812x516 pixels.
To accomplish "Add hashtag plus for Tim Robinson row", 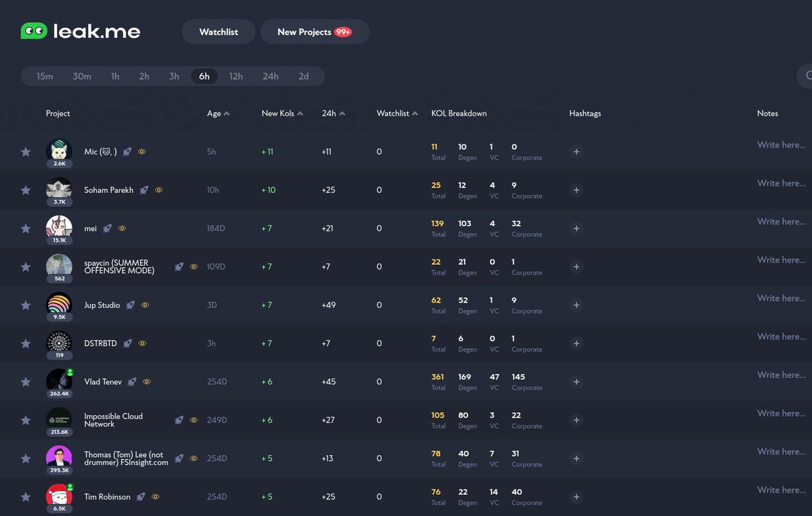I will click(x=577, y=497).
